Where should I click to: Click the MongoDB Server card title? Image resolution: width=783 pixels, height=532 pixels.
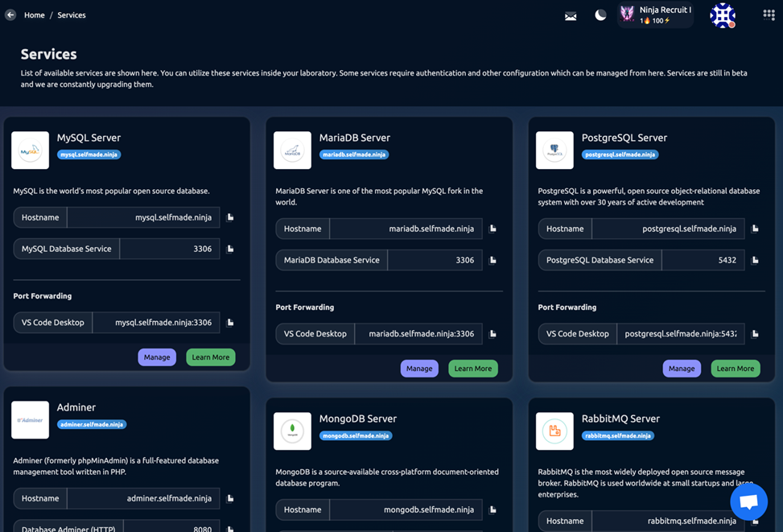357,419
